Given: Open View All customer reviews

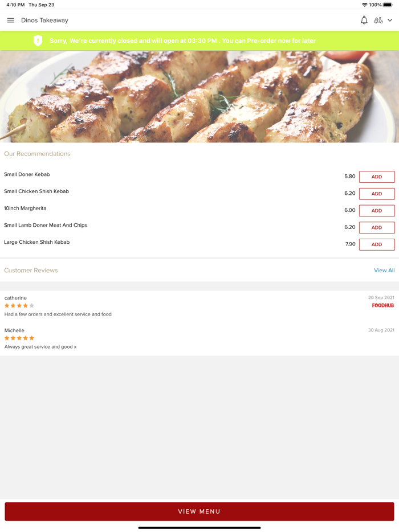Looking at the screenshot, I should [x=384, y=270].
